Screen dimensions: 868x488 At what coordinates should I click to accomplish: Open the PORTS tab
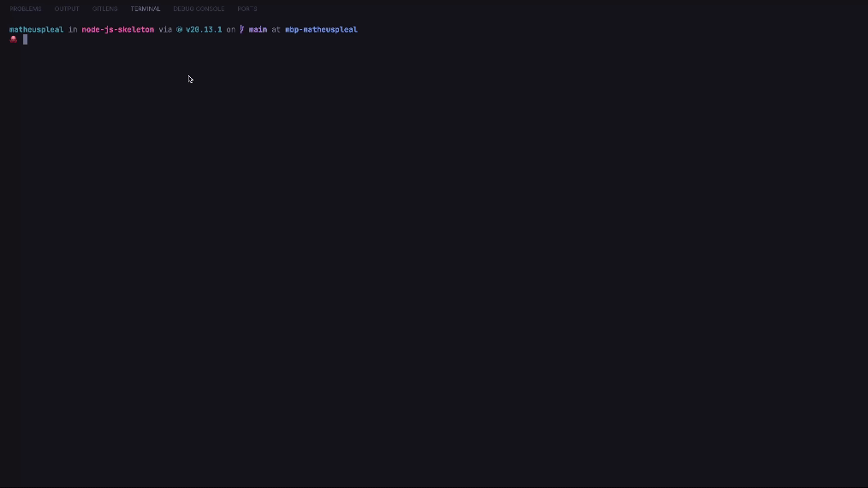click(x=247, y=9)
